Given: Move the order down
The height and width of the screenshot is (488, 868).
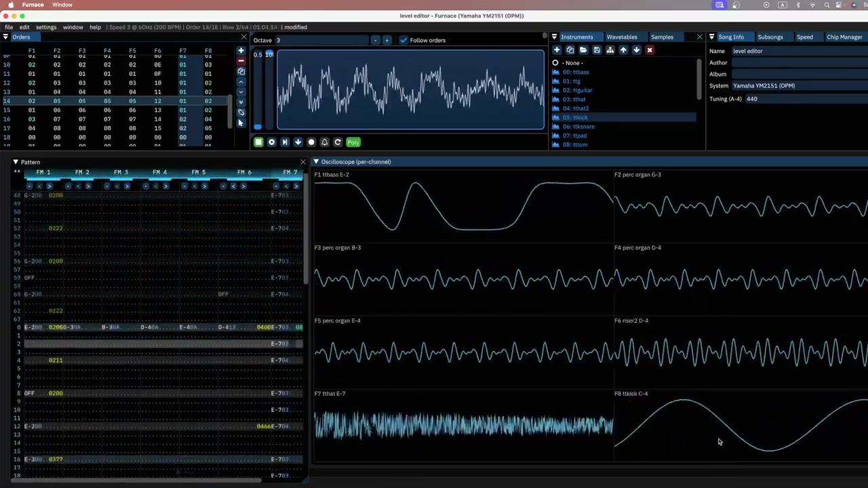Looking at the screenshot, I should 241,92.
